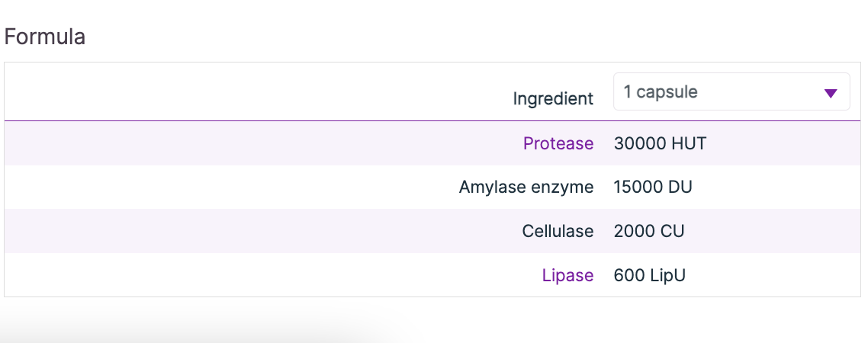Screen dimensions: 868x343
Task: Select the 15000 DU amount value
Action: click(652, 188)
